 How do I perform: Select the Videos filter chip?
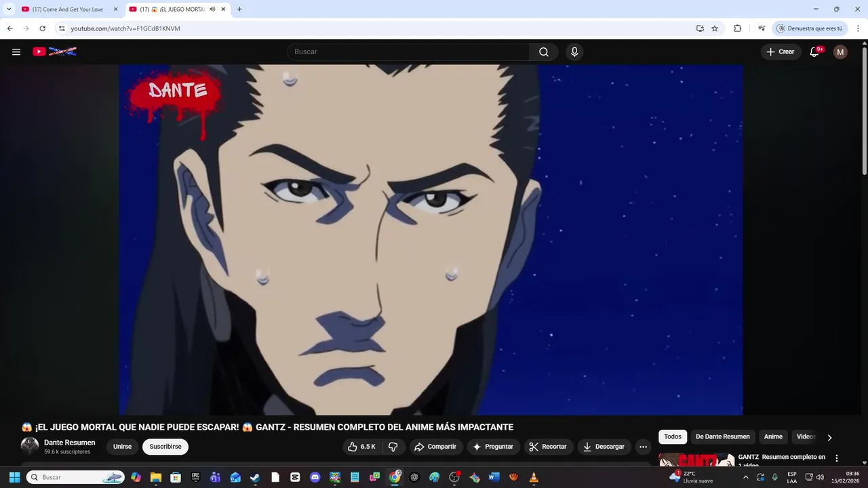[806, 436]
